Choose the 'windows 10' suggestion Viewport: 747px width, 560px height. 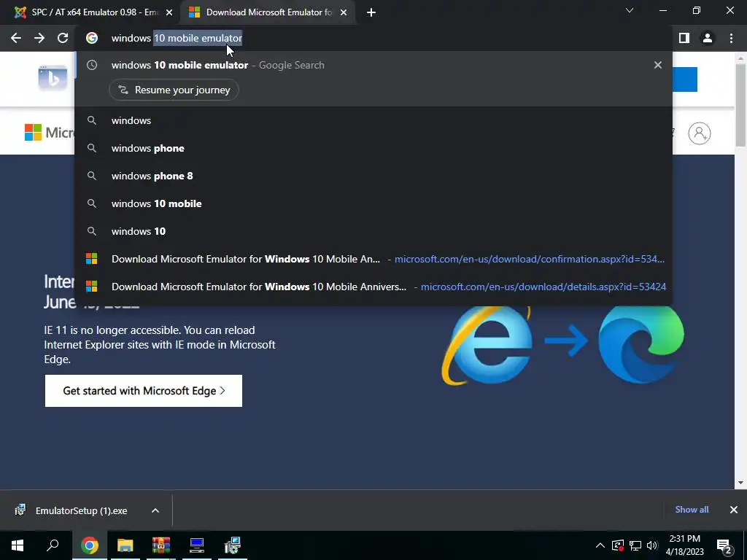click(373, 231)
